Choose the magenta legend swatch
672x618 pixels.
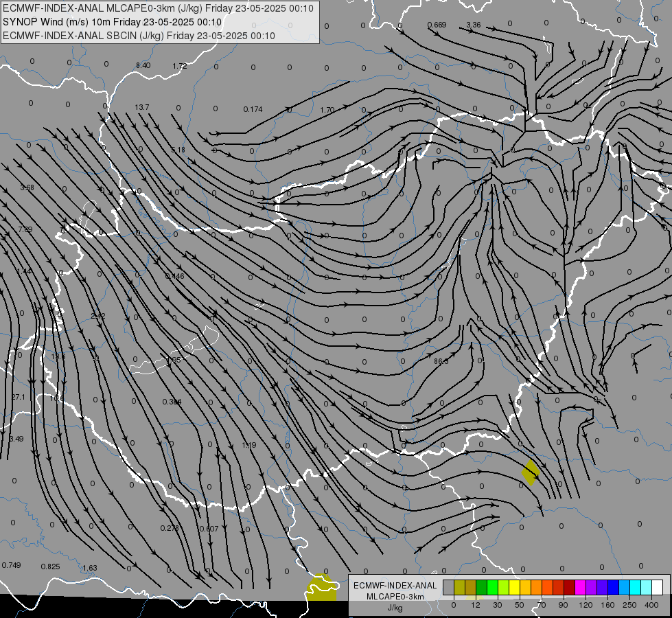[x=581, y=588]
